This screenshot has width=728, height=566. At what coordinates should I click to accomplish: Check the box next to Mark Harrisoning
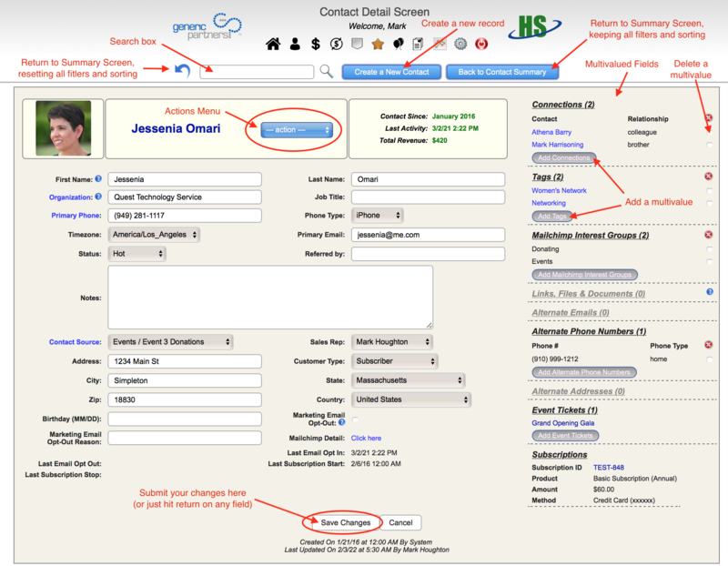tap(709, 144)
